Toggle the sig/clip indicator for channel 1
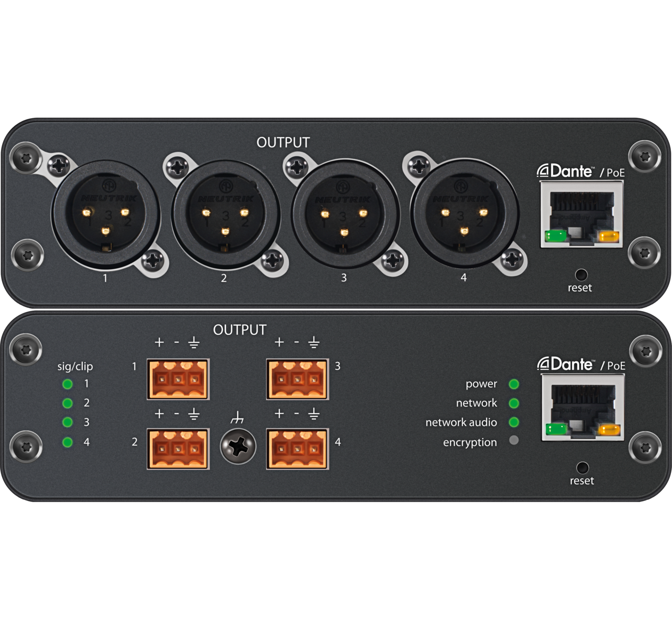 pyautogui.click(x=67, y=383)
